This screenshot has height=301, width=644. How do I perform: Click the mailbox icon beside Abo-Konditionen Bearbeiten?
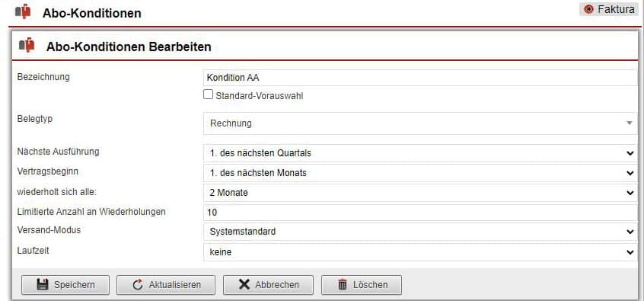point(27,45)
